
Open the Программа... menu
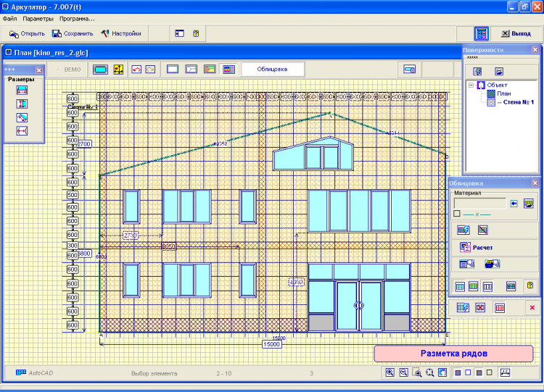point(77,19)
